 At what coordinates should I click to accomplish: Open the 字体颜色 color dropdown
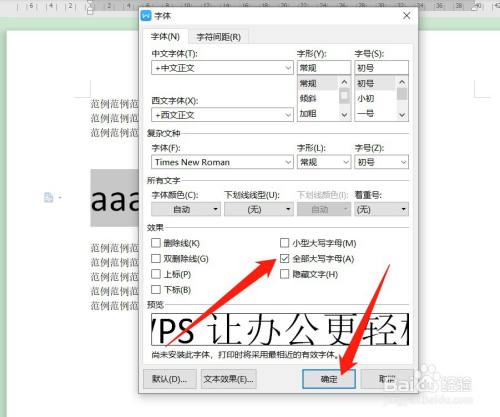186,209
